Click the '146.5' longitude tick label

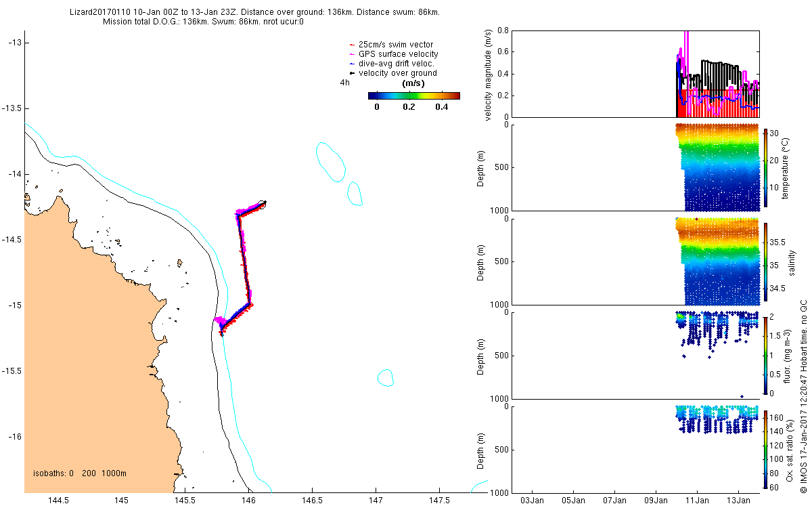pyautogui.click(x=312, y=501)
